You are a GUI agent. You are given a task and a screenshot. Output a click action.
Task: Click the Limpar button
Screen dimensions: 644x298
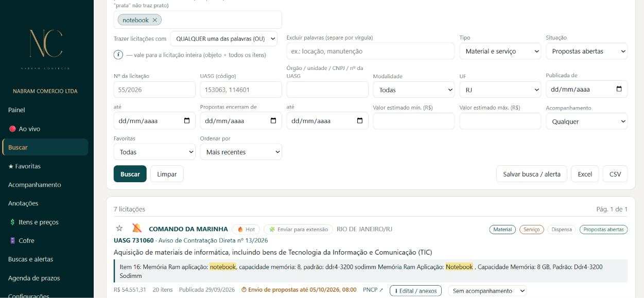[167, 174]
